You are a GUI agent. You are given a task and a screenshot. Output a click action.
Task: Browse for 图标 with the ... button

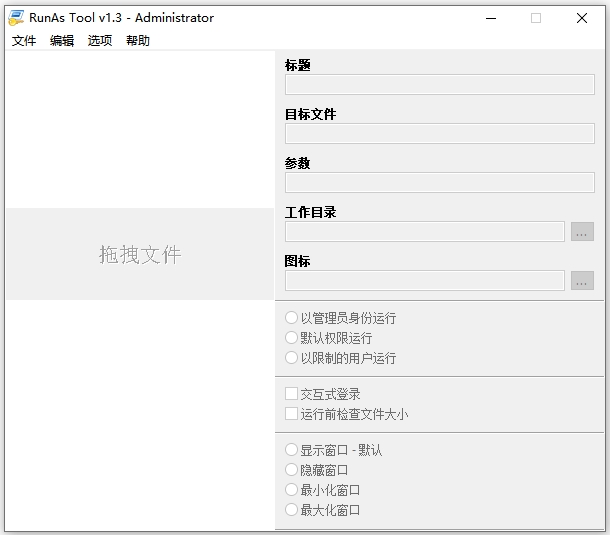click(x=582, y=281)
